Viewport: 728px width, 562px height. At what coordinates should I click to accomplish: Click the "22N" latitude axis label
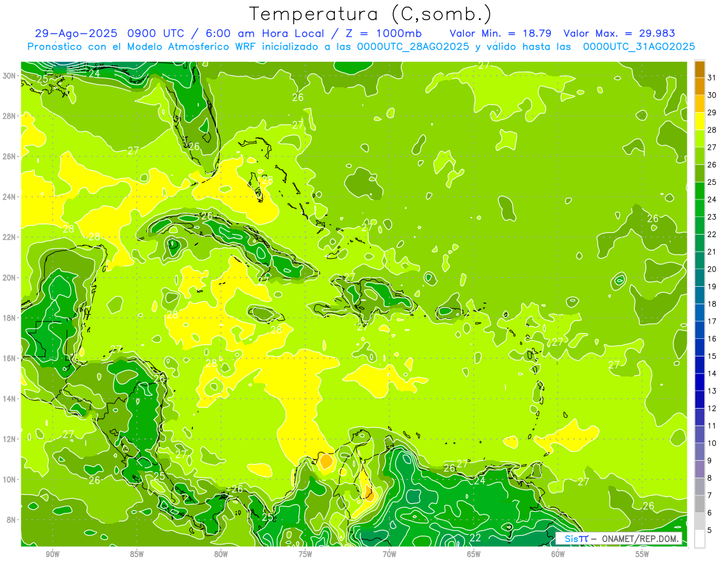click(x=8, y=237)
